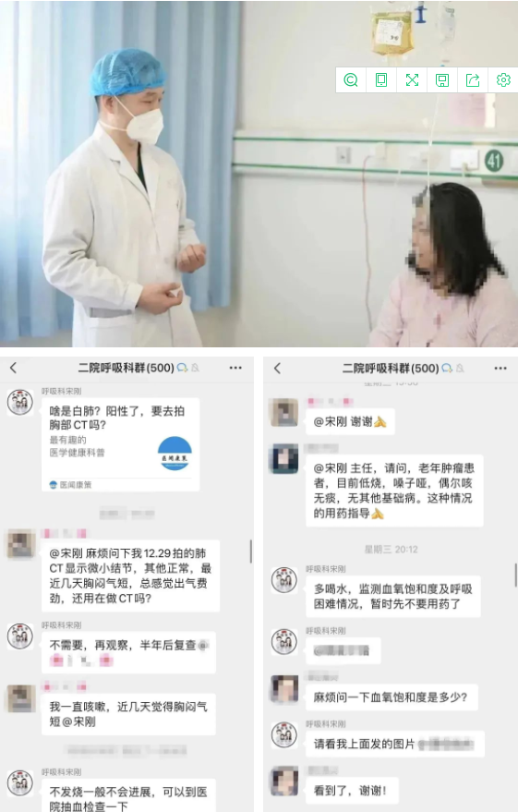Open the mobile view icon in toolbar
This screenshot has height=812, width=518.
click(381, 80)
